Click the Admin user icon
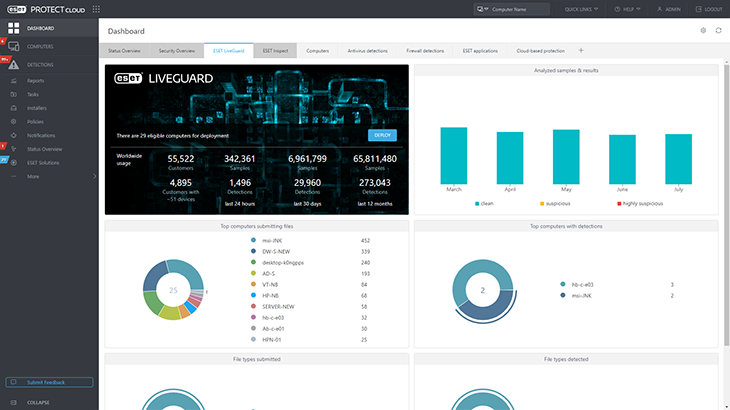 (x=659, y=9)
